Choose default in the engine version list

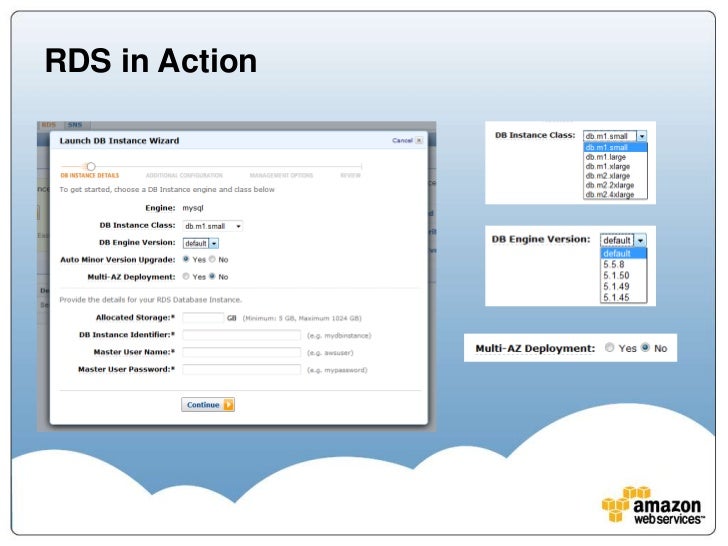pos(624,253)
